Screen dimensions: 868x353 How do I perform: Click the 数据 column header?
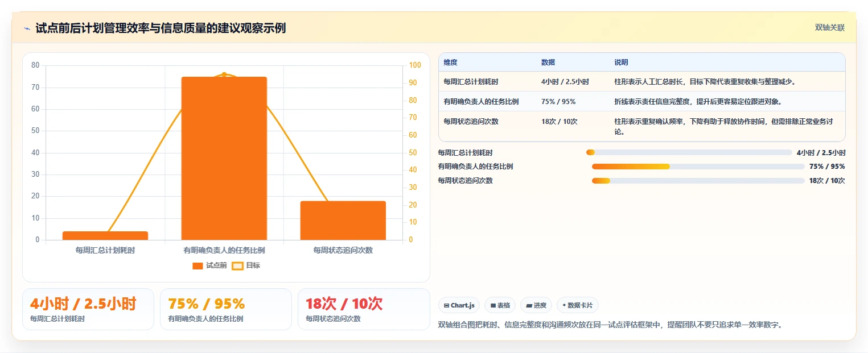point(548,63)
